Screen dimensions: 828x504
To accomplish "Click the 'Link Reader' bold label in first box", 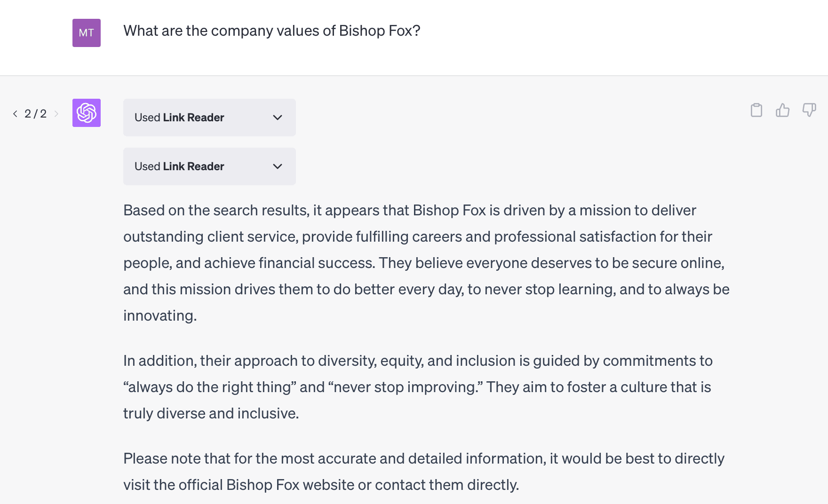I will coord(193,118).
